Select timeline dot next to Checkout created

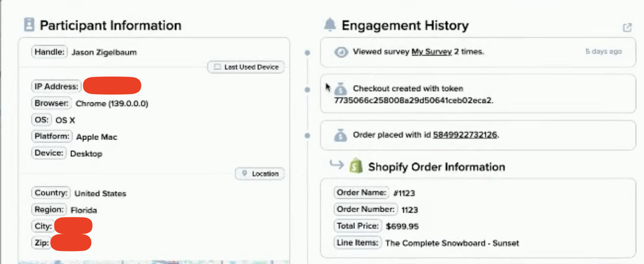(x=307, y=89)
